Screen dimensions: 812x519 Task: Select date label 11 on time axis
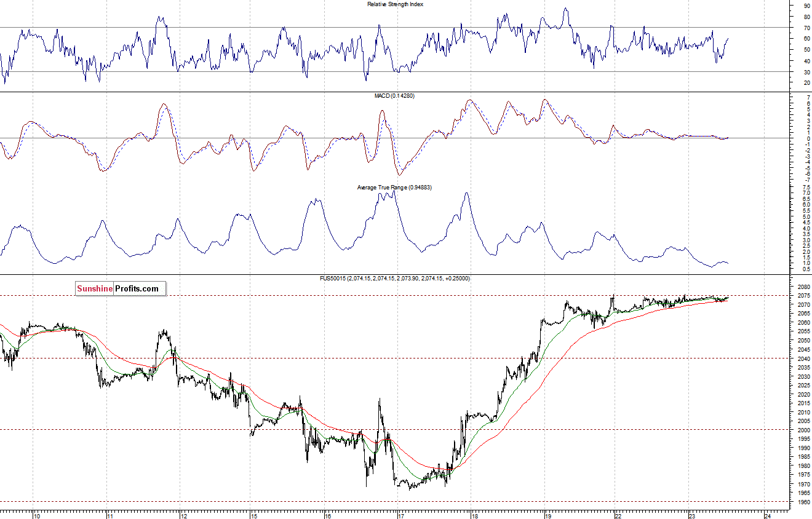(x=111, y=515)
